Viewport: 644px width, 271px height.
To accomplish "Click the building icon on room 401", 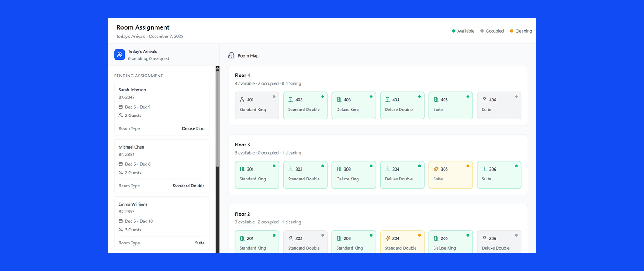I will 241,100.
